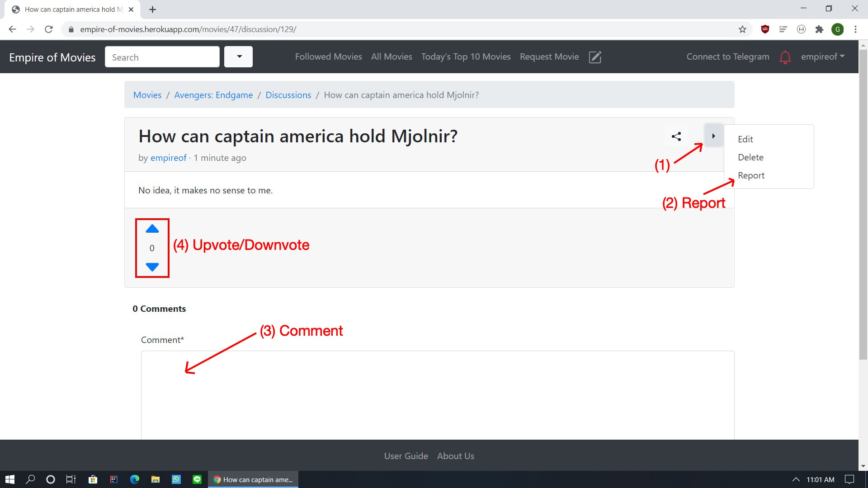This screenshot has height=488, width=868.
Task: Choose Report from the options menu
Action: click(x=751, y=175)
